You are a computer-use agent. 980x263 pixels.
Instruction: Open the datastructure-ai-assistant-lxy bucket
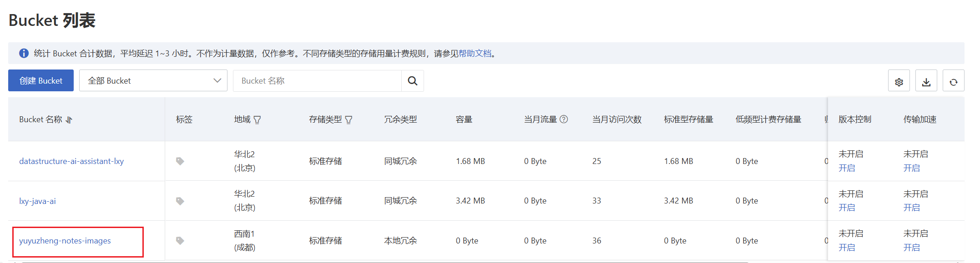(x=71, y=161)
